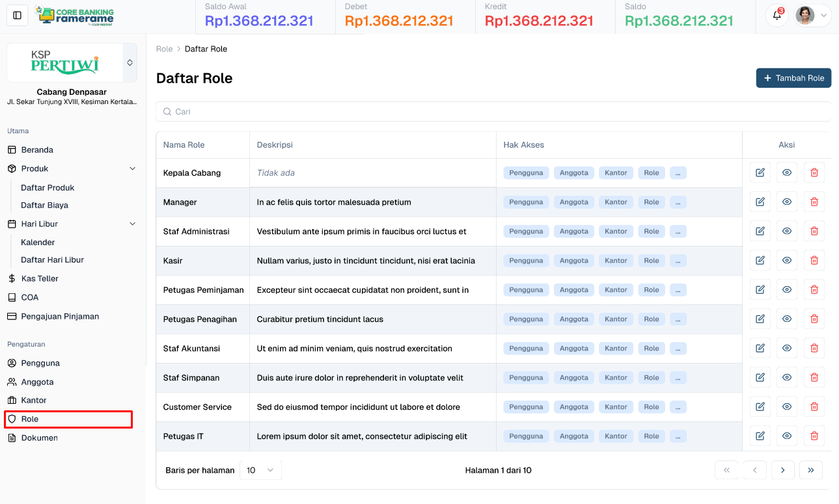Show details for the Kasir role

point(786,260)
